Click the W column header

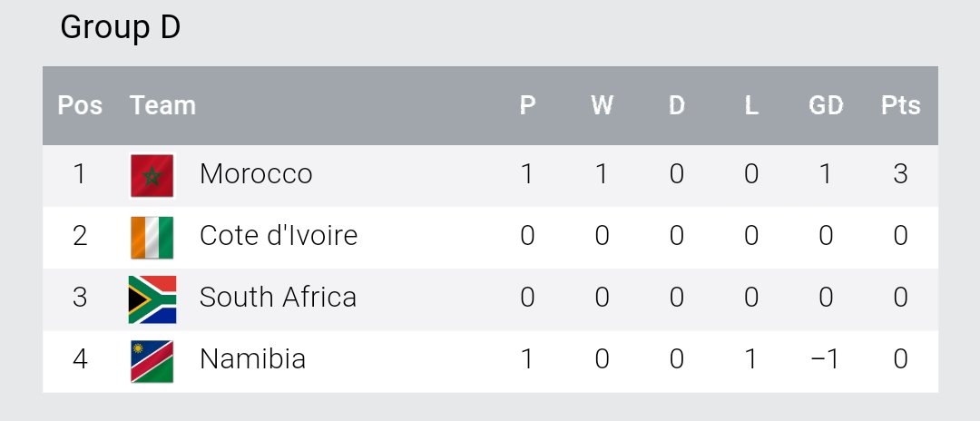point(602,106)
